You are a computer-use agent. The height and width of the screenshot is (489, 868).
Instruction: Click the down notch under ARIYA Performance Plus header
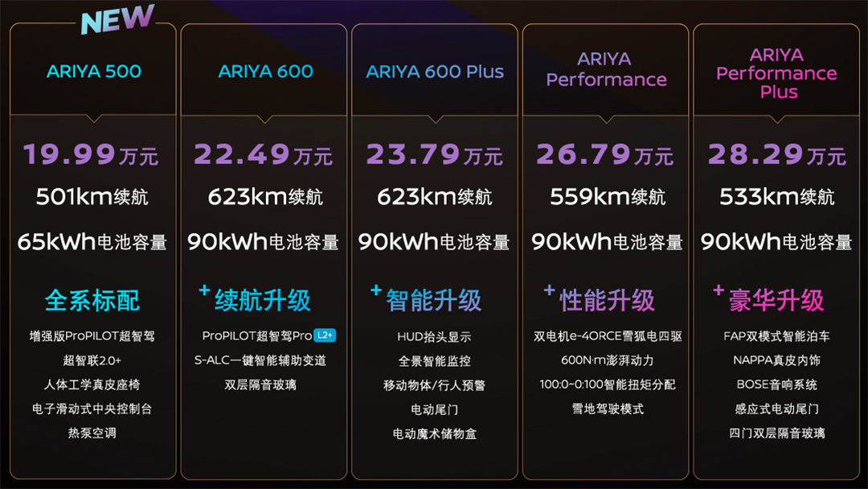(x=777, y=118)
